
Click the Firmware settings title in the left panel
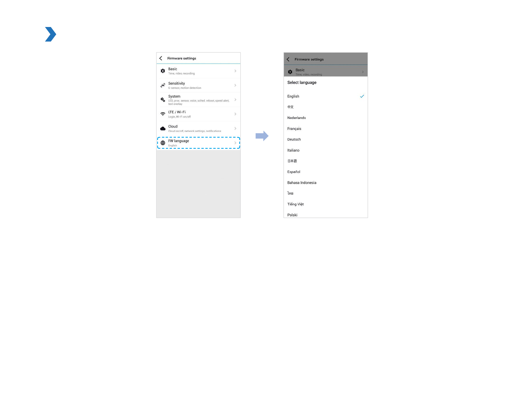pyautogui.click(x=182, y=58)
